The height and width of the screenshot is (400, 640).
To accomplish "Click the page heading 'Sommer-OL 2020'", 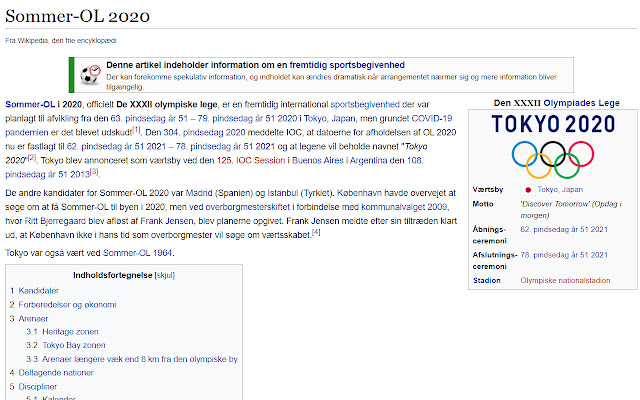I will click(78, 16).
